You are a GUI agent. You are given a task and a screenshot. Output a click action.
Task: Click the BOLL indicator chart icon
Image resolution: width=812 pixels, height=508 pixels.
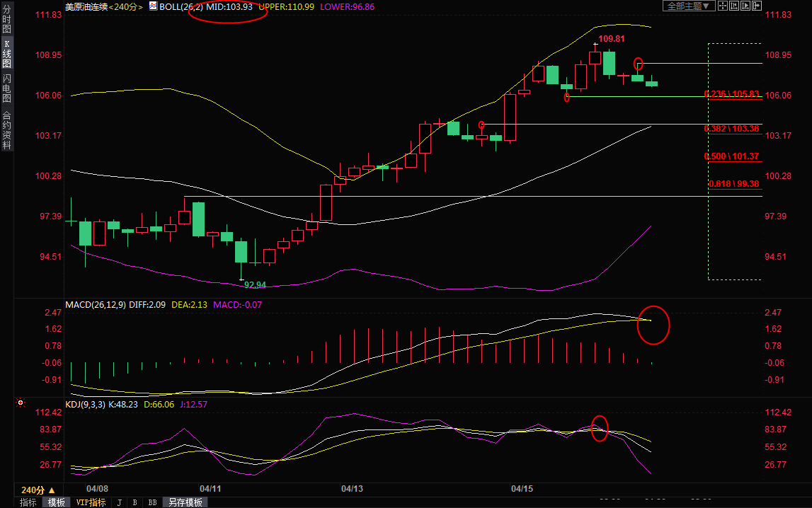pos(152,6)
